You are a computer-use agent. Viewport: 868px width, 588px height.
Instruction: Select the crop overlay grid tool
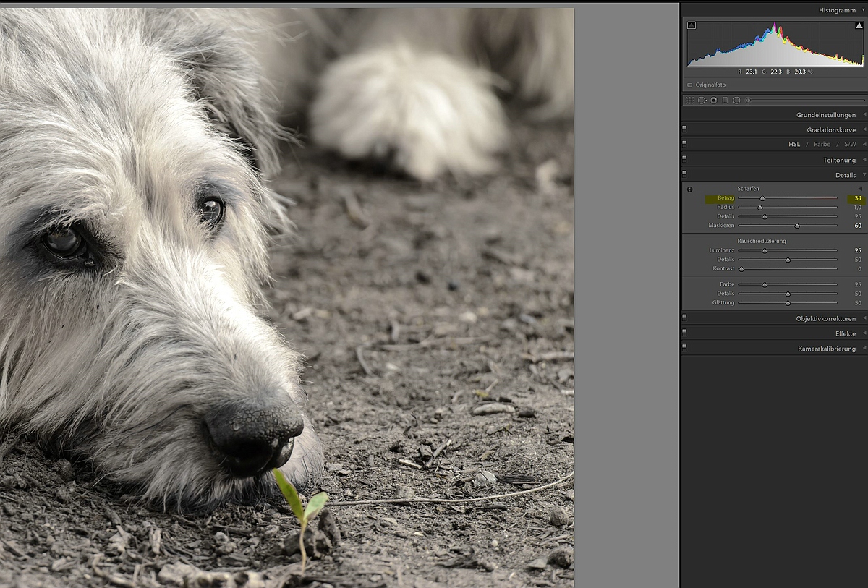click(x=689, y=101)
